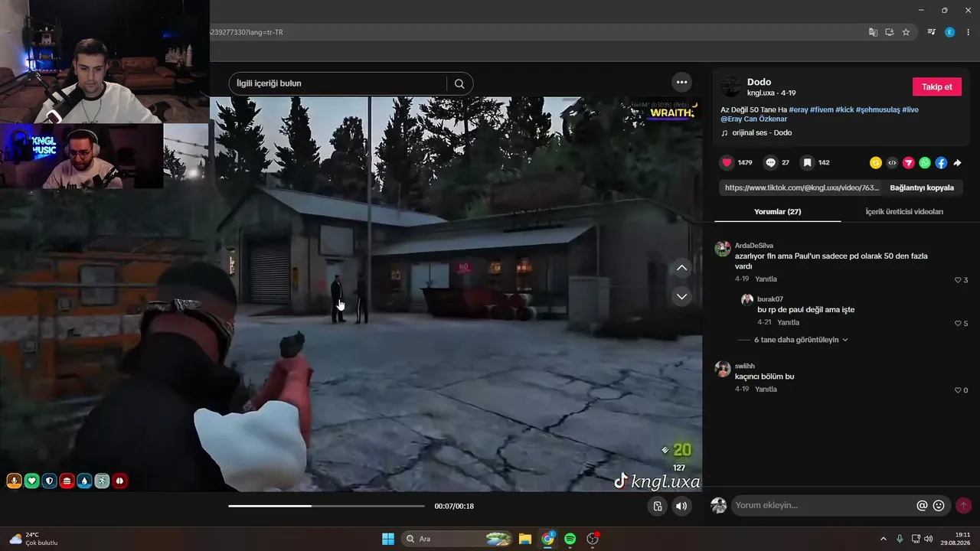Screen dimensions: 980x551
Task: Share the video on WhatsApp
Action: pyautogui.click(x=925, y=163)
